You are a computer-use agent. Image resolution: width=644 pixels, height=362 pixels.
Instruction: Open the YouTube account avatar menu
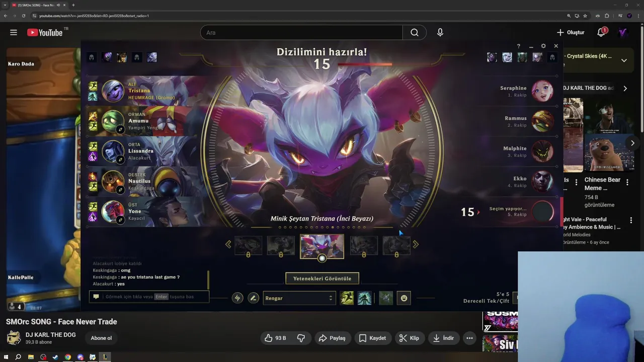tap(623, 33)
